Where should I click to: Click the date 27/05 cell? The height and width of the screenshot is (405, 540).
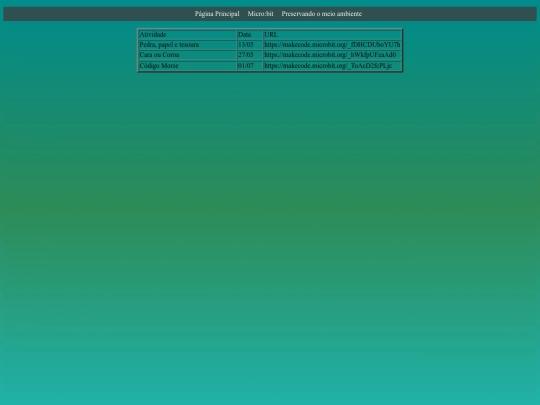(x=250, y=55)
